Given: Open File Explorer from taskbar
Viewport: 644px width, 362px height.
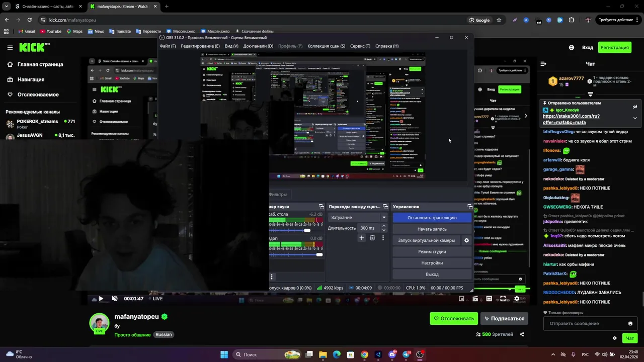Looking at the screenshot, I should click(323, 354).
